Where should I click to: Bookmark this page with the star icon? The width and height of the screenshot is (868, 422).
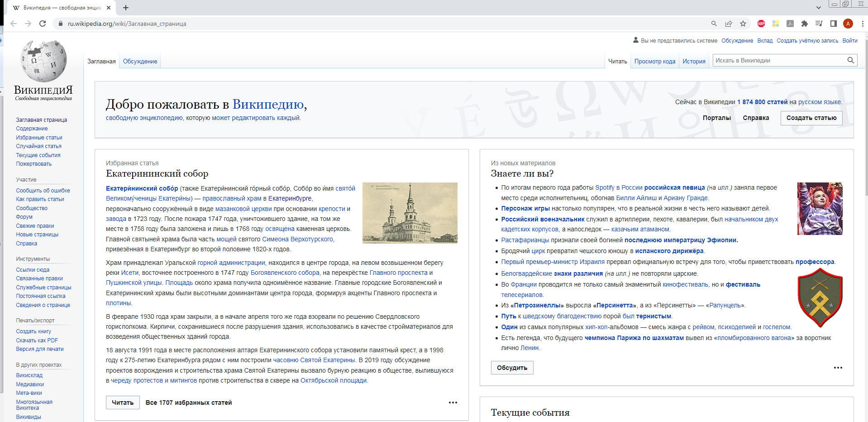(x=743, y=24)
